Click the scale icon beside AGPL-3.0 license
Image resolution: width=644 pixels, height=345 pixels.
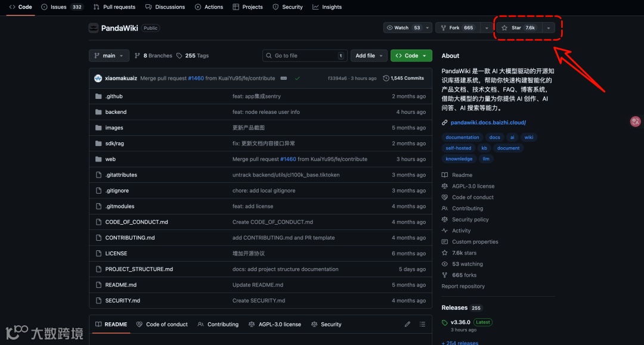pyautogui.click(x=445, y=187)
